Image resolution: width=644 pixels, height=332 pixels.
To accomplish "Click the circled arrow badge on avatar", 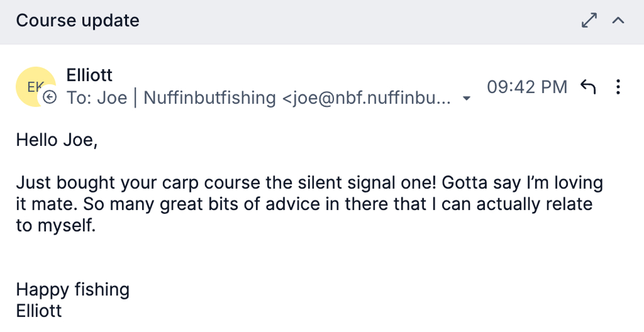I will click(50, 97).
